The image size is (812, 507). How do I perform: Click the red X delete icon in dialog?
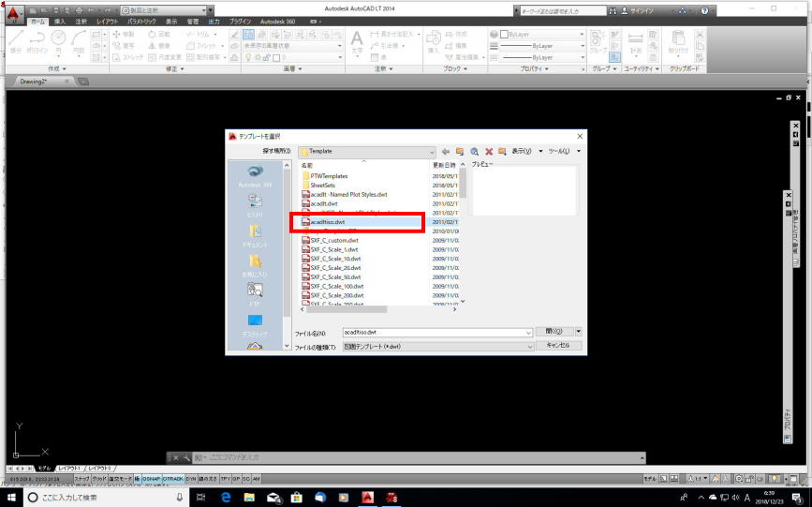pos(488,152)
